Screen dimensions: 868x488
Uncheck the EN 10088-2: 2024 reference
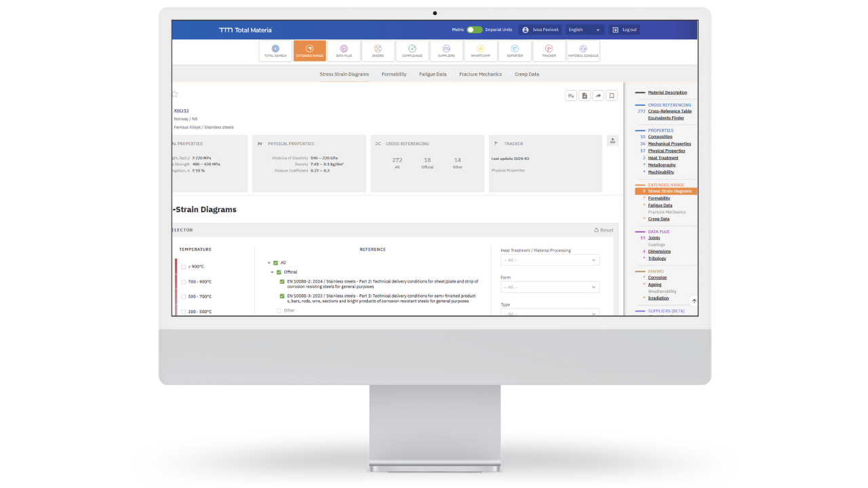point(282,281)
